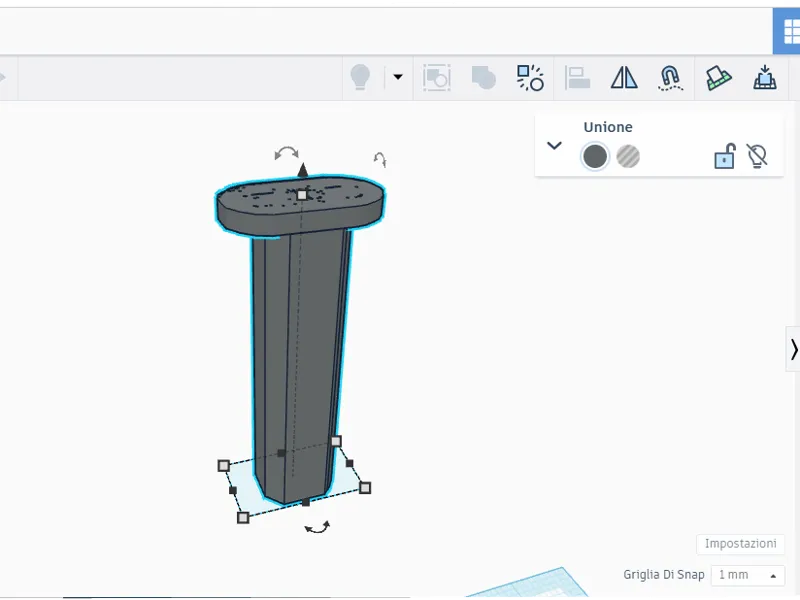This screenshot has height=600, width=800.
Task: Open the visibility options dropdown arrow
Action: coord(398,77)
